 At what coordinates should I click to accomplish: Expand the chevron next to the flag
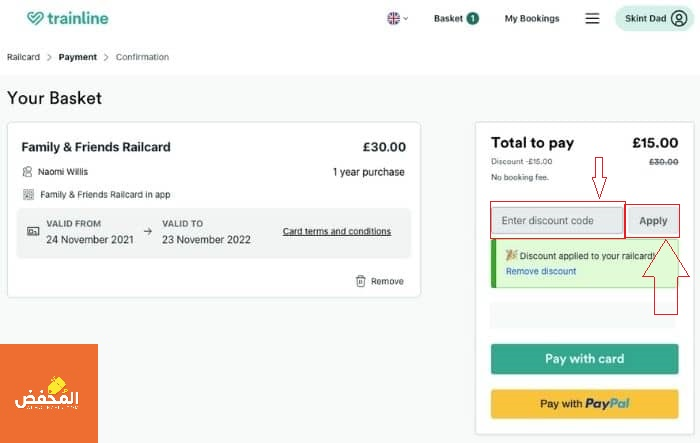point(405,19)
